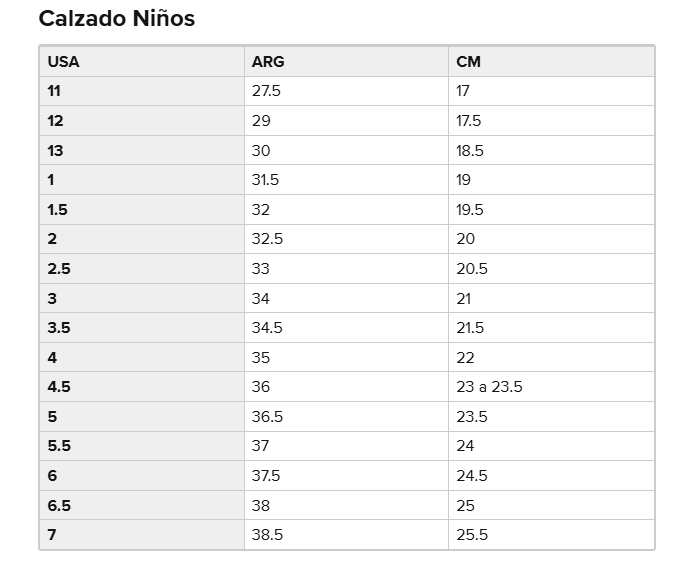Click ARG size 38.5 cell

267,535
